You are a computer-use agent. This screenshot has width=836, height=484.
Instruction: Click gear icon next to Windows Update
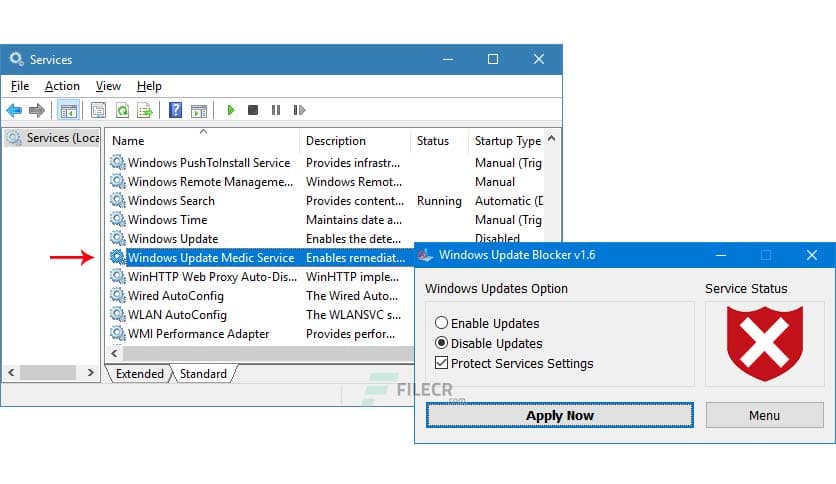click(x=117, y=238)
